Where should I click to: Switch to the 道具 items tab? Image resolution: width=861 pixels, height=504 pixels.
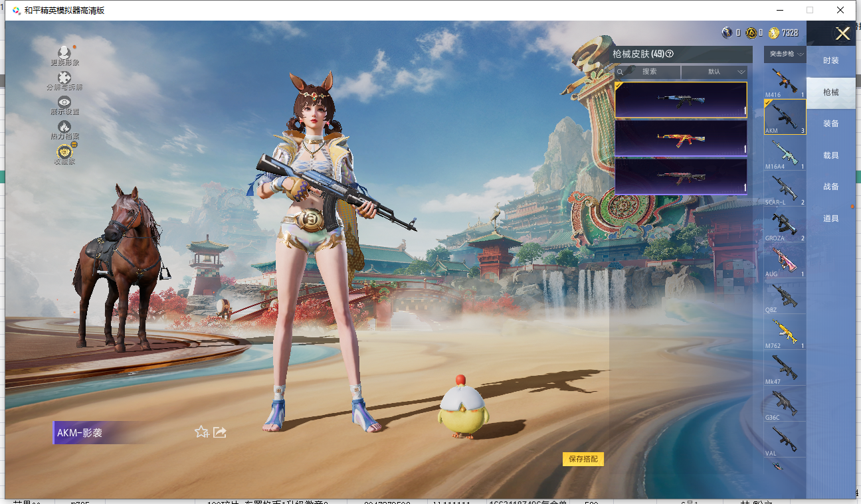831,218
